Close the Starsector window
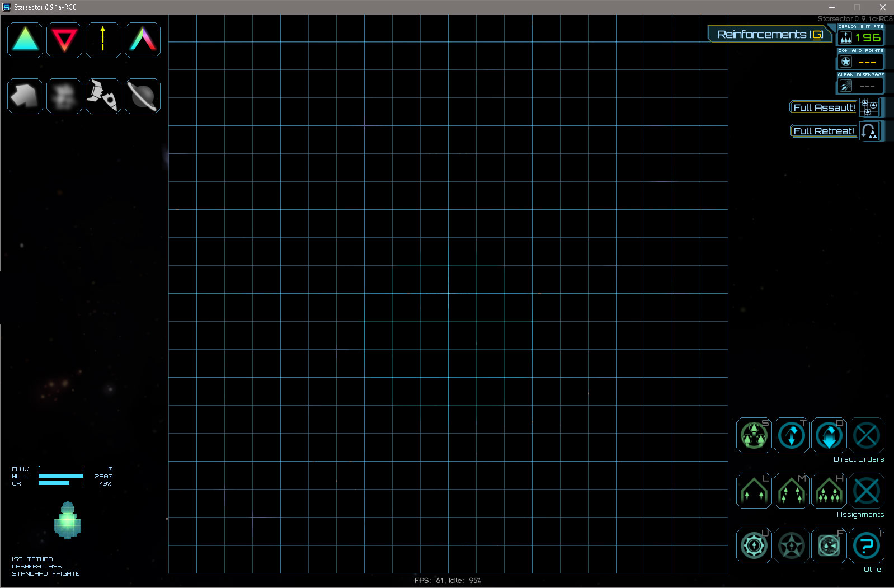Screen dimensions: 894x588 [882, 7]
